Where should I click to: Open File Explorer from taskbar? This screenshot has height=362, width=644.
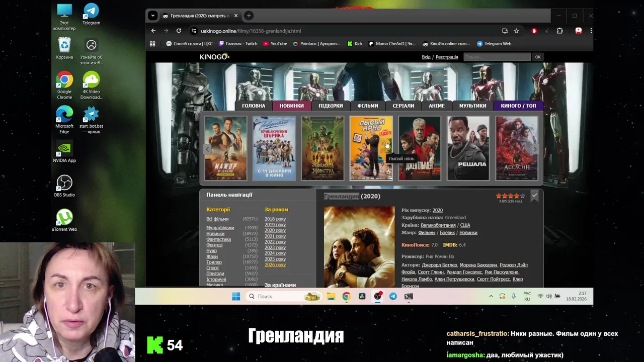click(x=331, y=296)
